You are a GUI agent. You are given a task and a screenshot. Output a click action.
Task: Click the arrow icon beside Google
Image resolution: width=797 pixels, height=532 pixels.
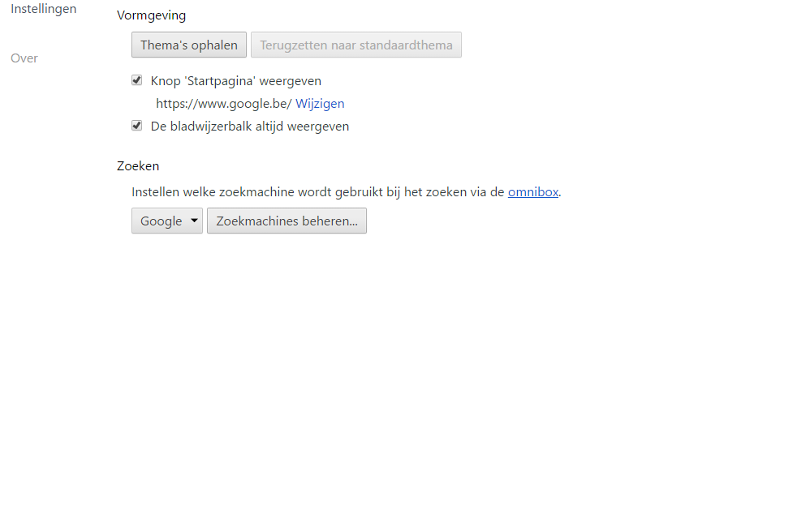pyautogui.click(x=194, y=221)
